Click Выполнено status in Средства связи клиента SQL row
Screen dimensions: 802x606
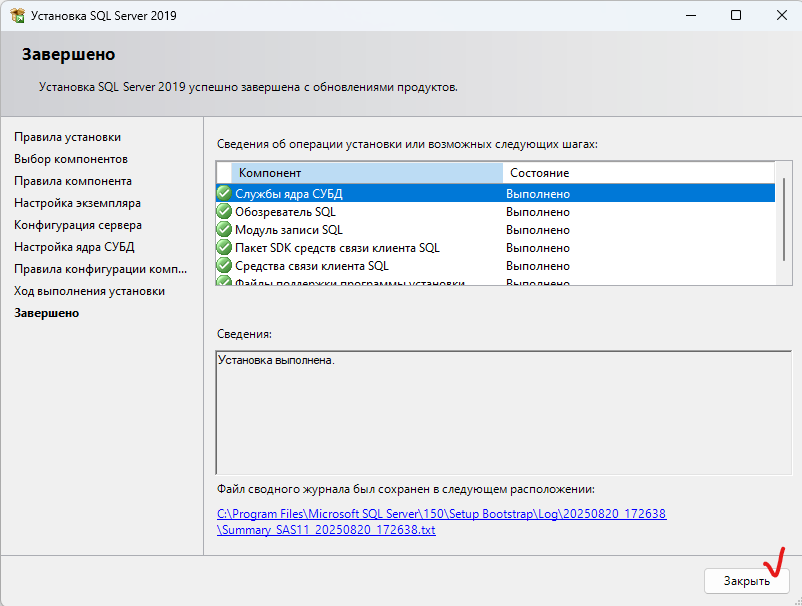click(x=538, y=266)
